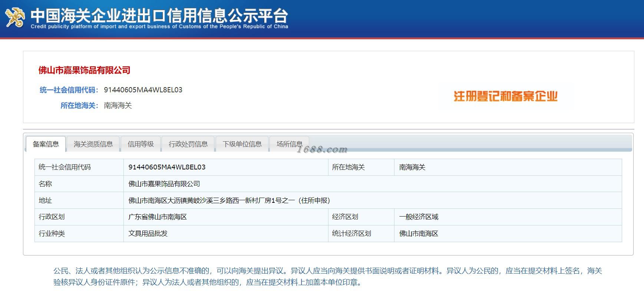Click the address value 佛山市南海区大沥镇黄岐沙溪
The height and width of the screenshot is (297, 644).
tap(229, 200)
